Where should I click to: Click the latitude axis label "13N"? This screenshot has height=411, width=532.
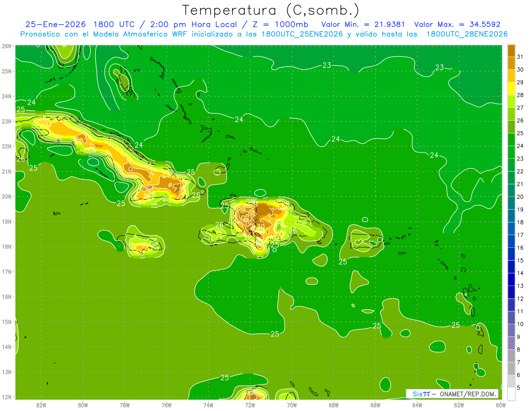7,372
